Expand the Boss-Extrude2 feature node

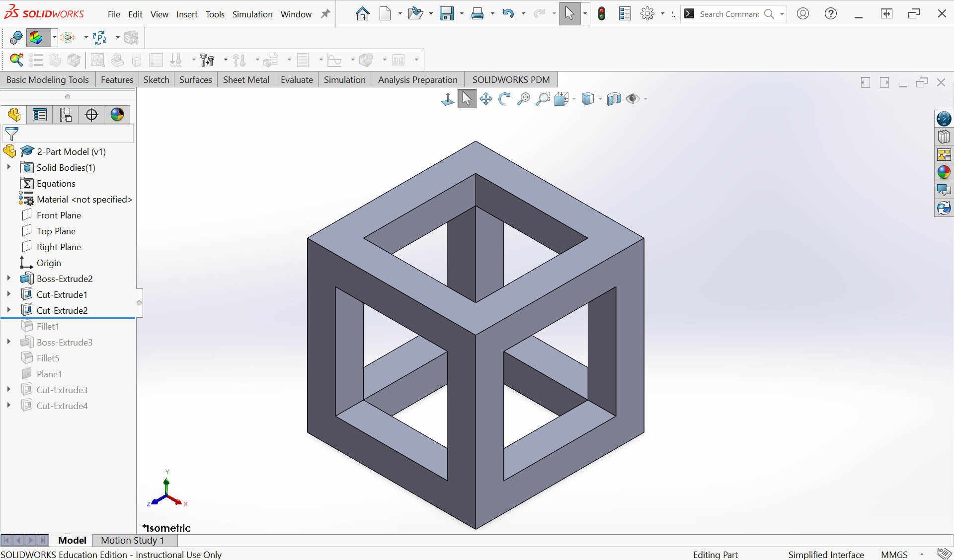(9, 279)
